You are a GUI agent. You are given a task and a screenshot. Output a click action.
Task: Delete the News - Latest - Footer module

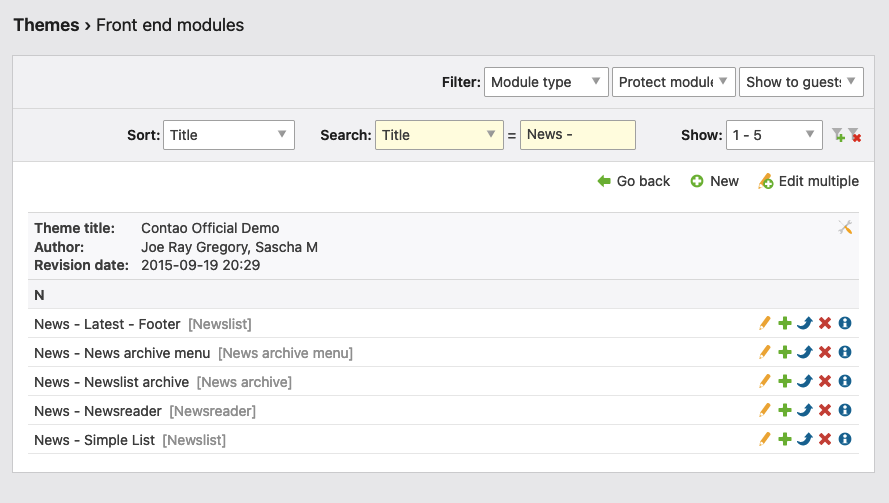825,323
